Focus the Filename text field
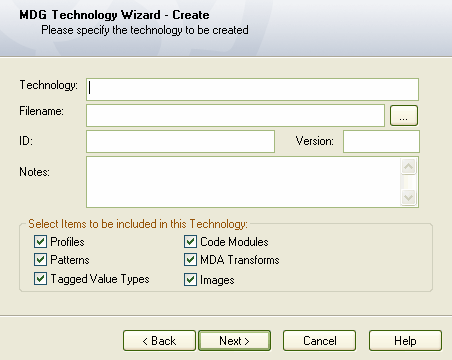Image resolution: width=452 pixels, height=360 pixels. (x=235, y=115)
